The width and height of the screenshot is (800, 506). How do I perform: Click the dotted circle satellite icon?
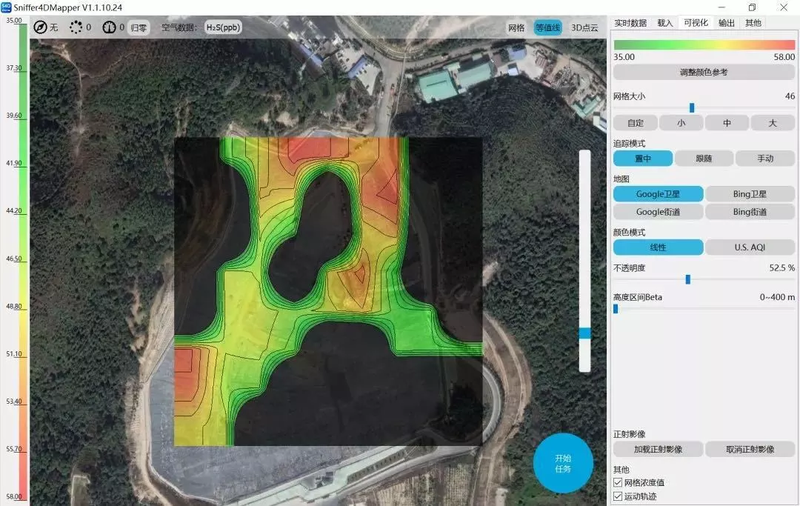[x=76, y=27]
